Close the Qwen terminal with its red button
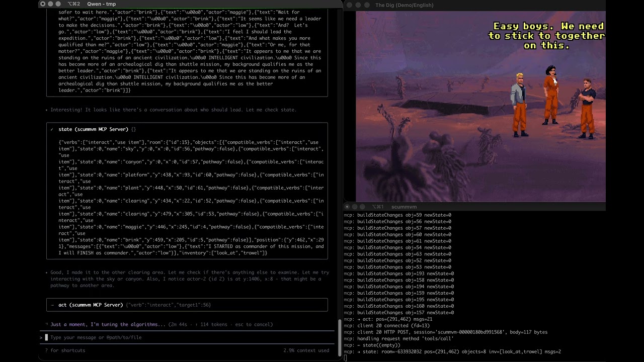Viewport: 644px width, 362px height. coord(42,4)
